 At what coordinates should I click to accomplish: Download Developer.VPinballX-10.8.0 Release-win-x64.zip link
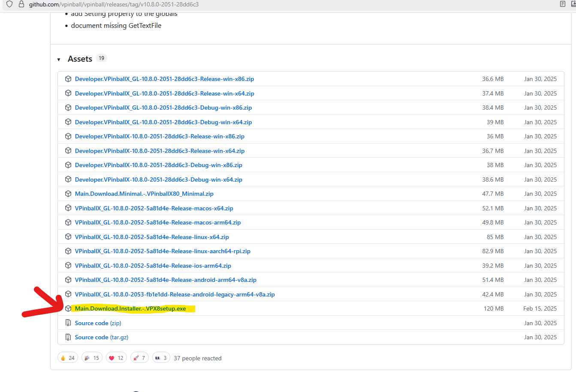[160, 151]
